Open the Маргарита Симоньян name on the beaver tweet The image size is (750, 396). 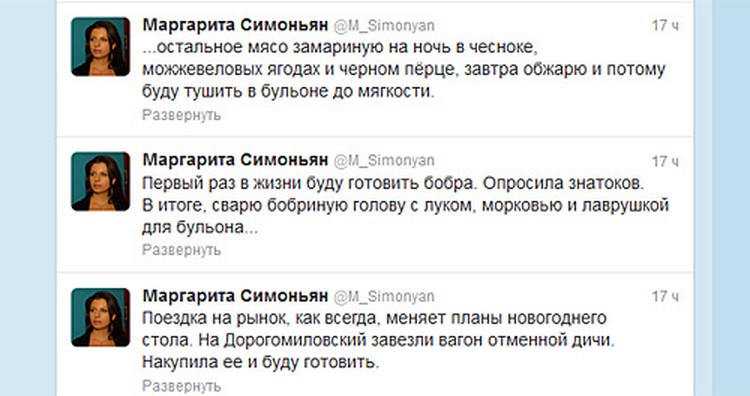235,160
